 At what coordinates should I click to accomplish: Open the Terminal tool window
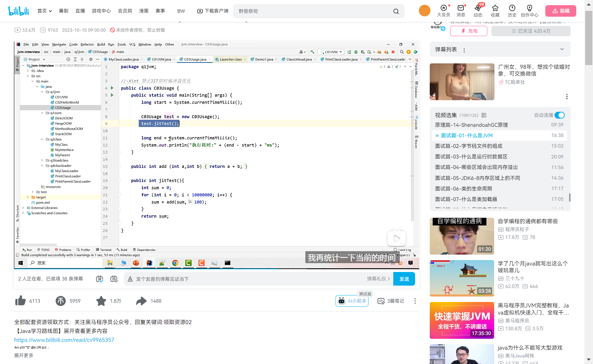[x=104, y=249]
